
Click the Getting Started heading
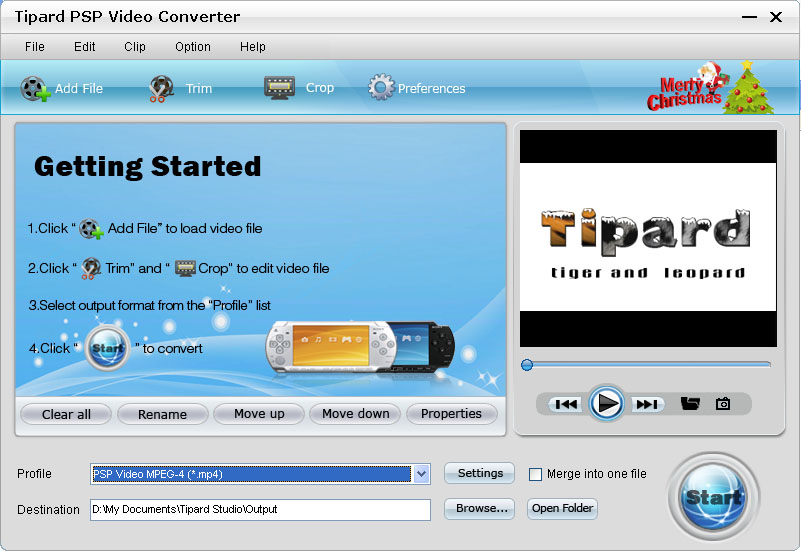[x=148, y=167]
